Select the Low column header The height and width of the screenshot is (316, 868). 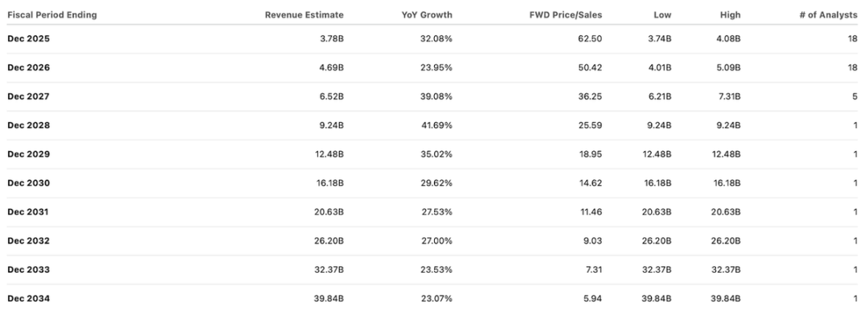click(662, 15)
